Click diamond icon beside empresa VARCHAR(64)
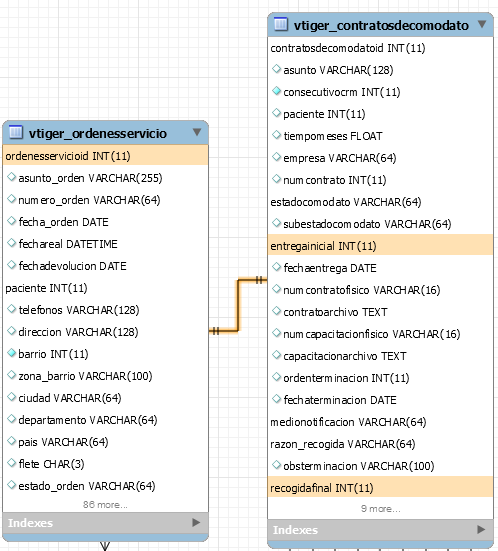498x551 pixels. tap(277, 157)
